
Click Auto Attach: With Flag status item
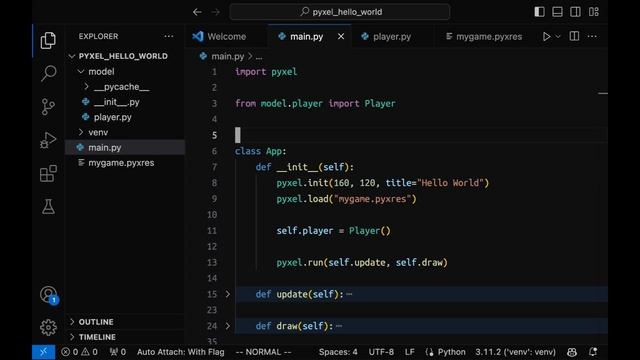[x=180, y=352]
